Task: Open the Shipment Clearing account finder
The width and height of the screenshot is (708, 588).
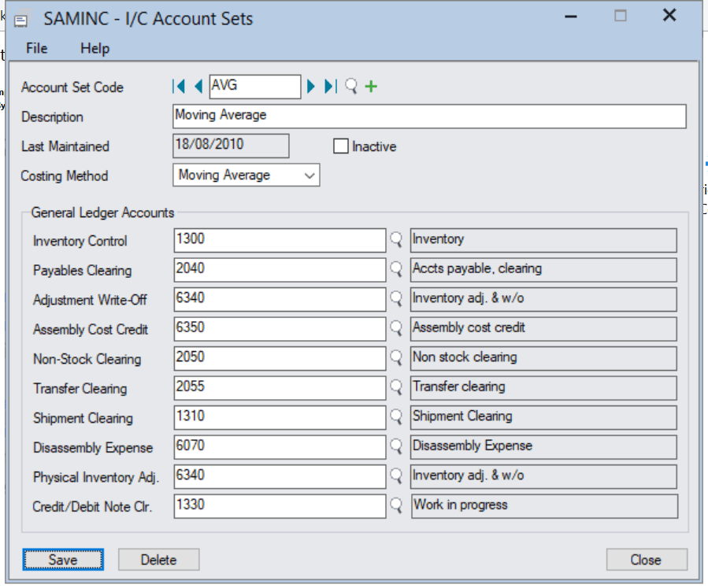Action: 396,417
